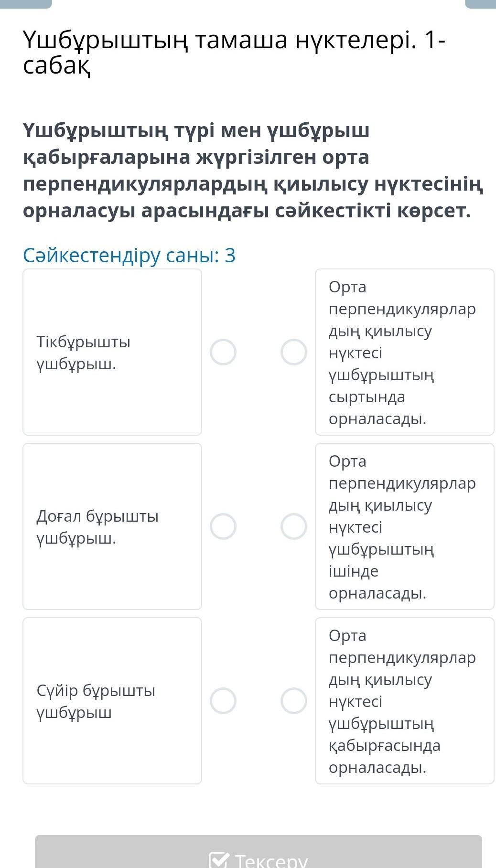Click the bold question instruction text
This screenshot has width=496, height=868.
(x=253, y=170)
